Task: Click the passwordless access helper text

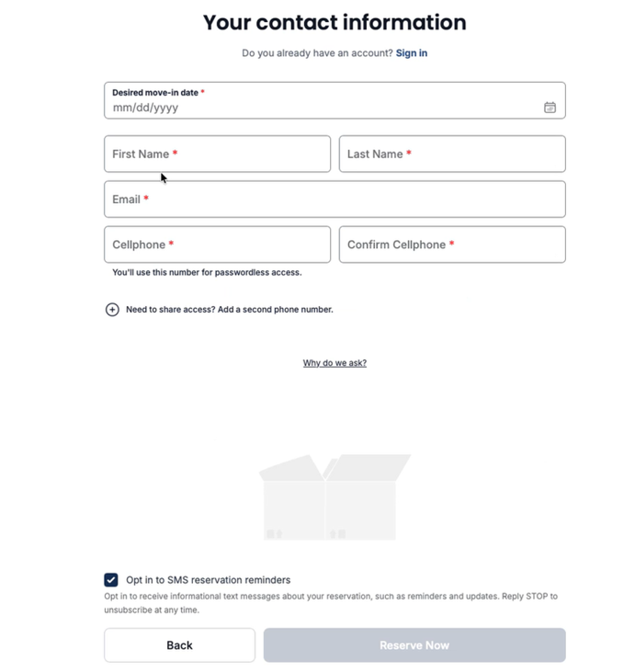Action: click(x=207, y=273)
